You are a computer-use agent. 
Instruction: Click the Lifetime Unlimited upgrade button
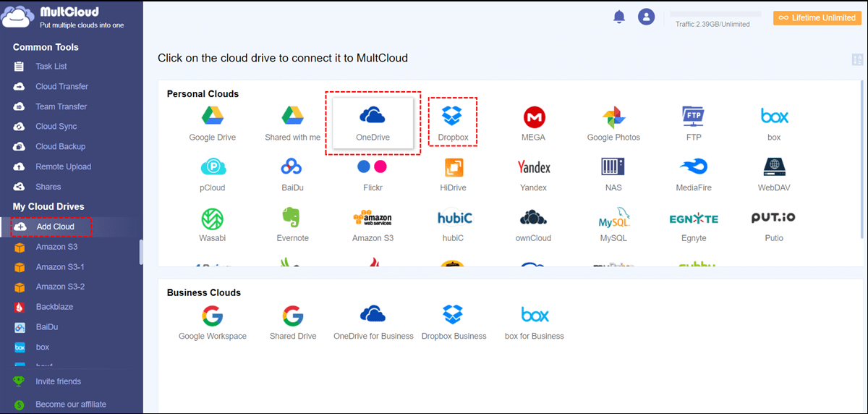click(x=817, y=17)
